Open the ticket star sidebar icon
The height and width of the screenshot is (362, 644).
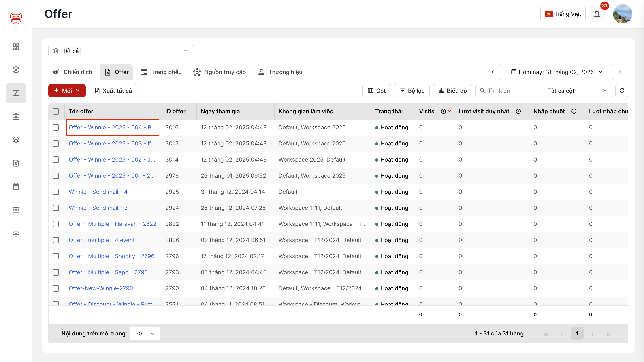16,210
